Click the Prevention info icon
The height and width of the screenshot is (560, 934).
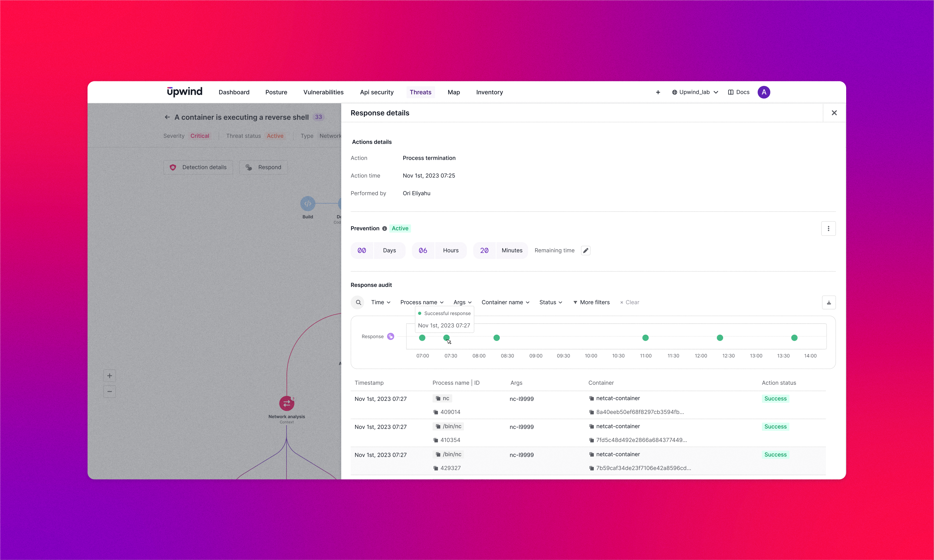click(385, 229)
